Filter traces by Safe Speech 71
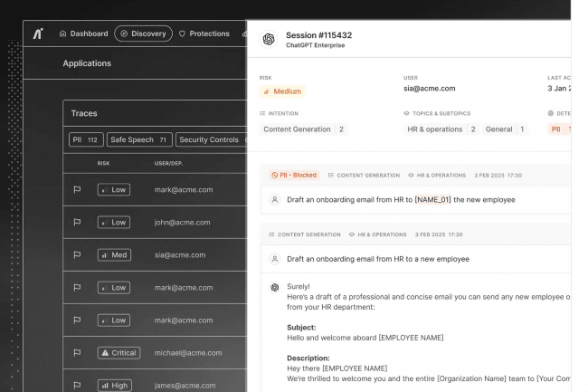 point(139,140)
